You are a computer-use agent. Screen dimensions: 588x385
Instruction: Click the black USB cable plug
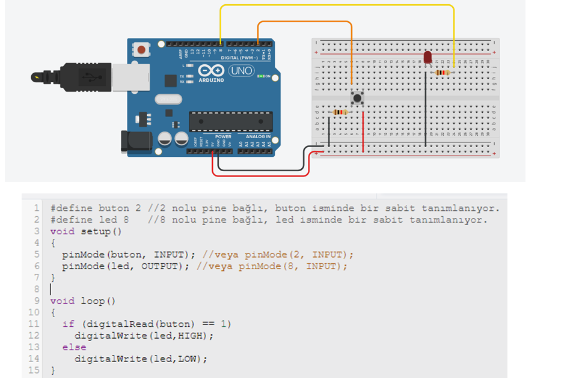tap(85, 76)
